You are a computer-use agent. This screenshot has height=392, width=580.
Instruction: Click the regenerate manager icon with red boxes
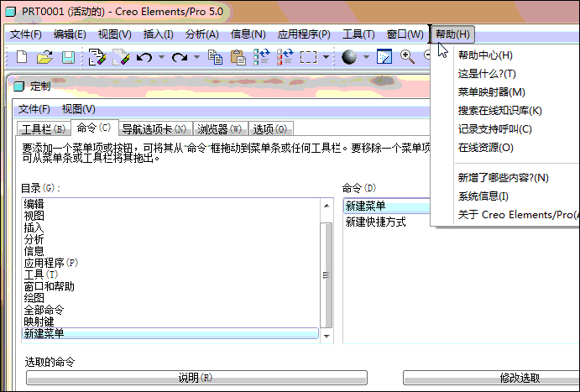pyautogui.click(x=285, y=57)
